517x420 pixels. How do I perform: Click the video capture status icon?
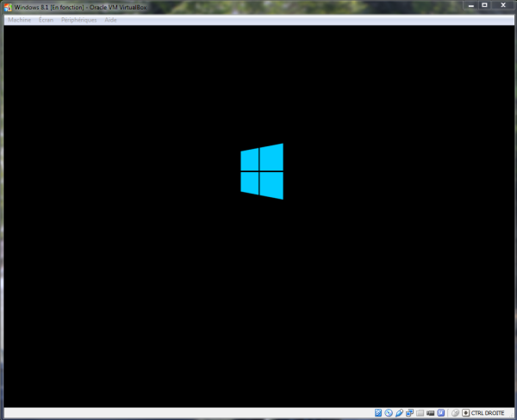[431, 413]
